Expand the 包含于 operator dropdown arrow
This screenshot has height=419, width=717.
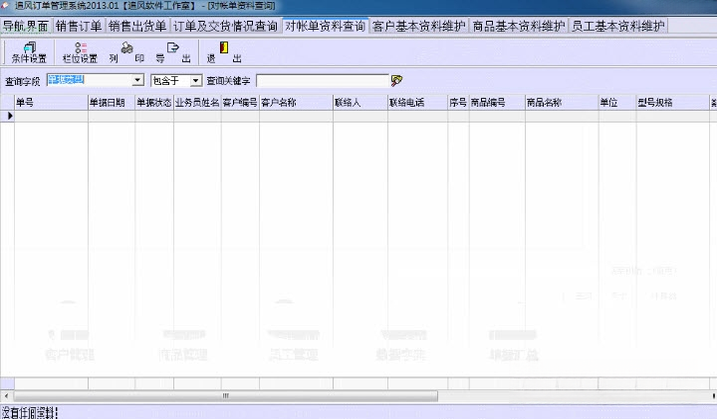pyautogui.click(x=195, y=81)
